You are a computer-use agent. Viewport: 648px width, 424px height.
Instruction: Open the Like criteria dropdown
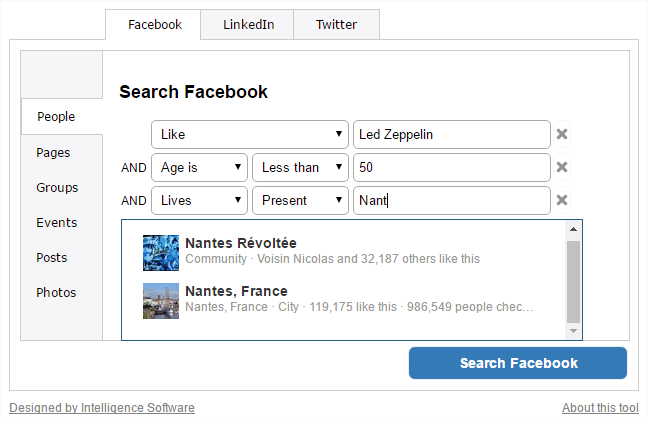point(250,134)
